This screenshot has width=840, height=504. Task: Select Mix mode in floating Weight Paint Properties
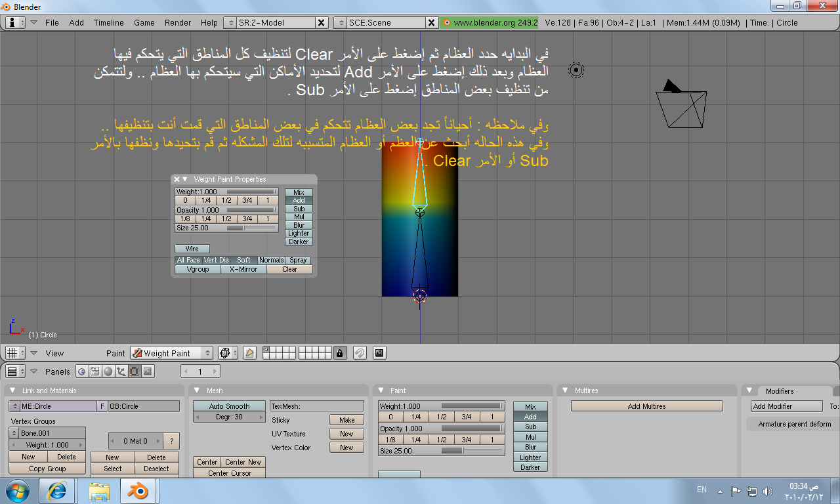click(x=299, y=192)
